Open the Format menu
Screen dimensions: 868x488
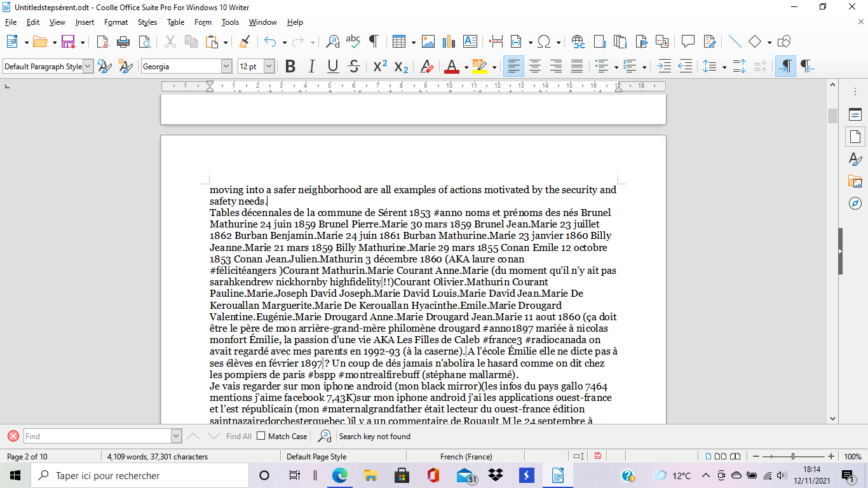pyautogui.click(x=116, y=22)
